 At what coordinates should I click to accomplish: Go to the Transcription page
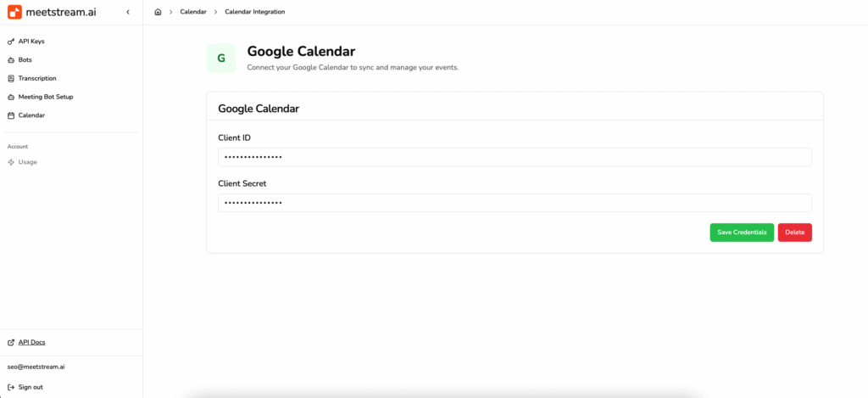click(37, 78)
